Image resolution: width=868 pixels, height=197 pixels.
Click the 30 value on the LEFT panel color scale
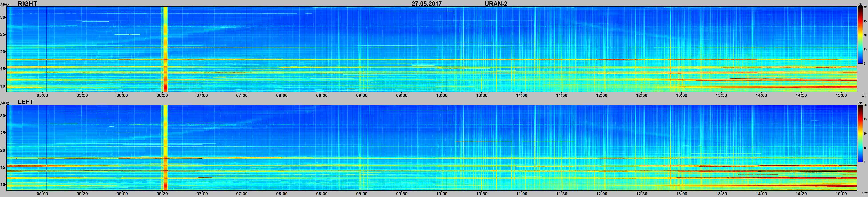click(x=865, y=134)
